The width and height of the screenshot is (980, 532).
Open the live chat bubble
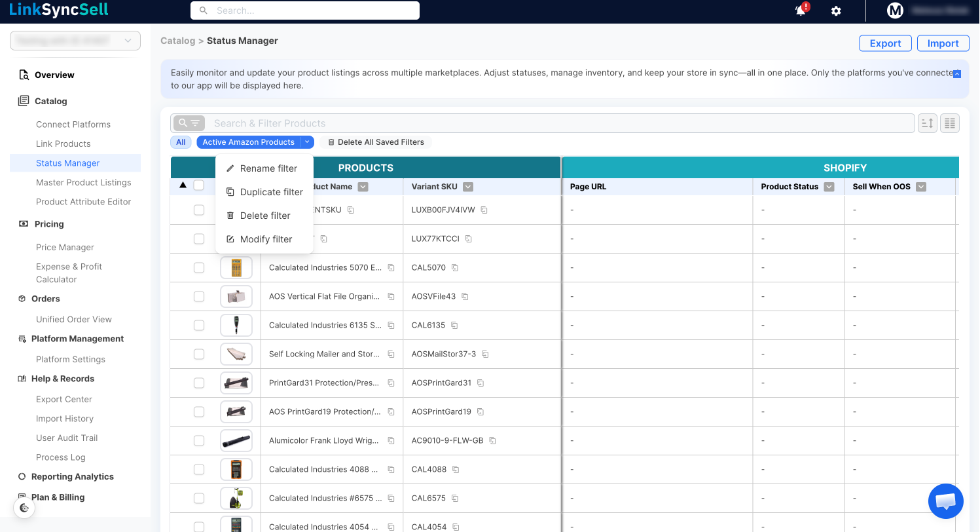(946, 501)
